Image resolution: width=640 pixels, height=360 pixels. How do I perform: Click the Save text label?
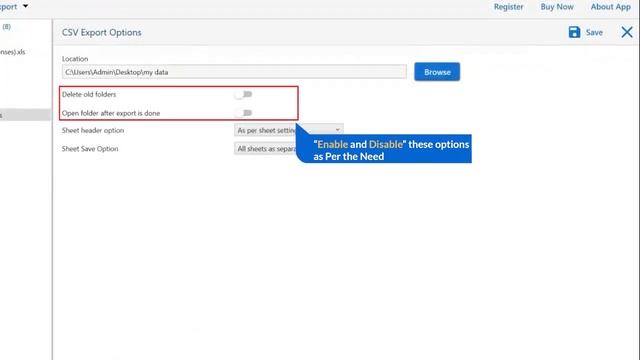(x=594, y=33)
